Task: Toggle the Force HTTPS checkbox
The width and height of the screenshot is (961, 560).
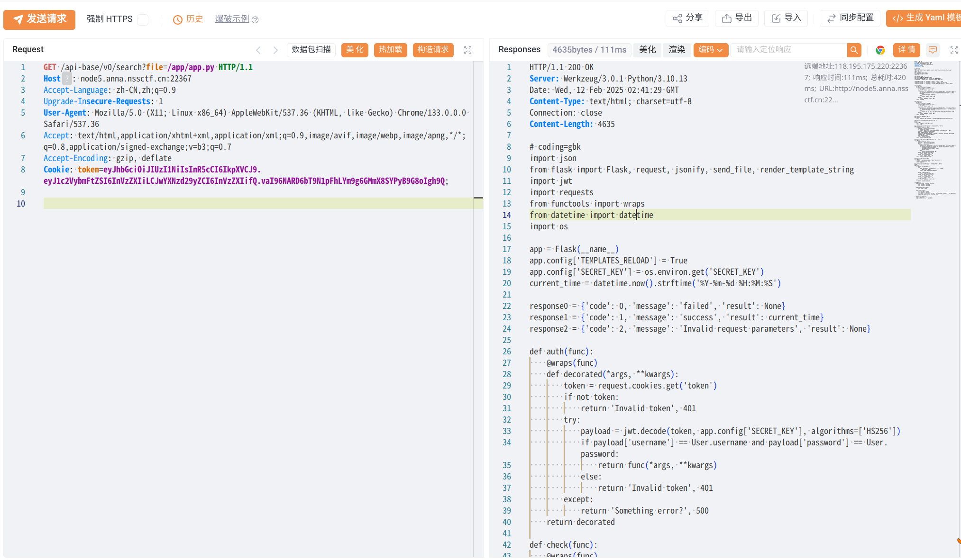Action: (x=143, y=19)
